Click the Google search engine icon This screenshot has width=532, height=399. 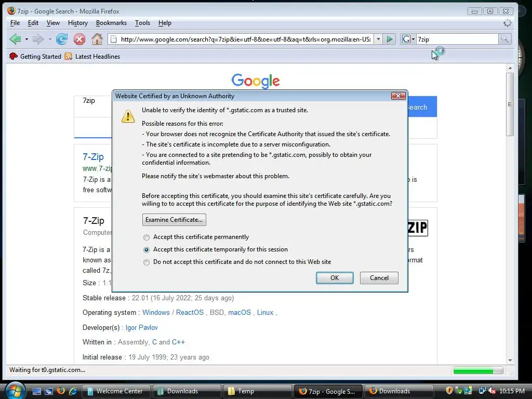(406, 39)
